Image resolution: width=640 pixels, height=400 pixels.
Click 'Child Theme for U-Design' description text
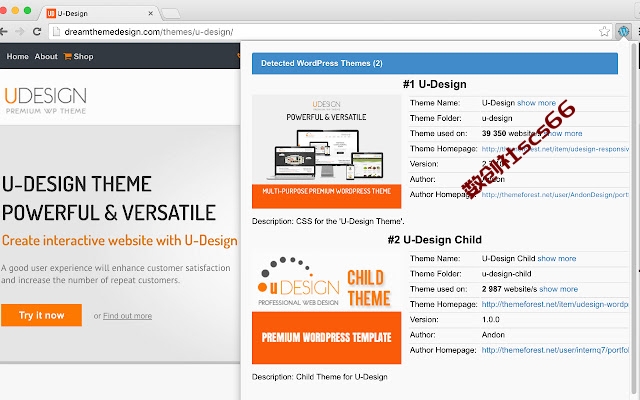342,377
